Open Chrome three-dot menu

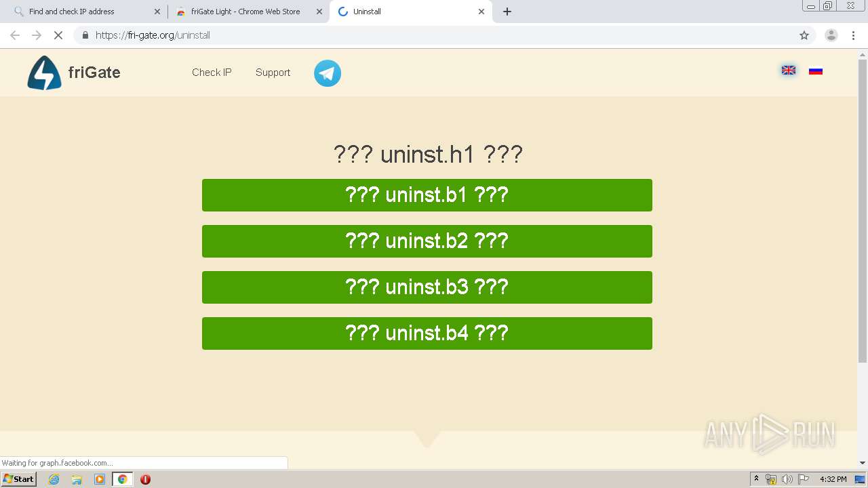[x=853, y=35]
